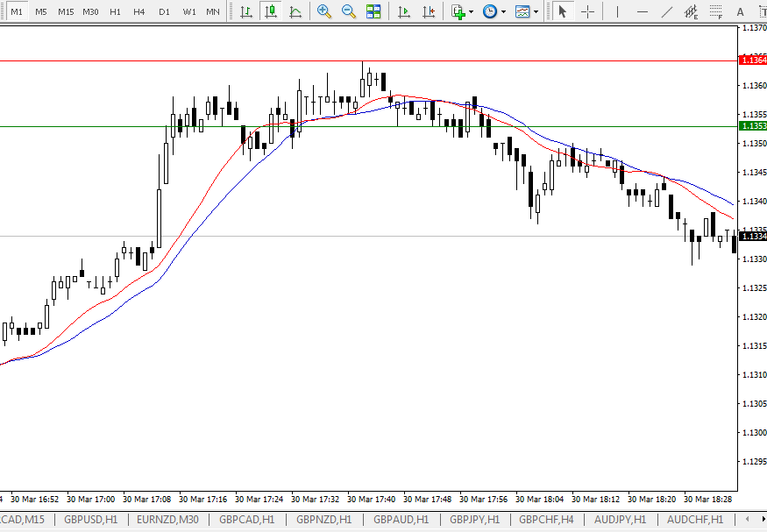Image resolution: width=767 pixels, height=532 pixels.
Task: Select the text label tool
Action: (741, 11)
